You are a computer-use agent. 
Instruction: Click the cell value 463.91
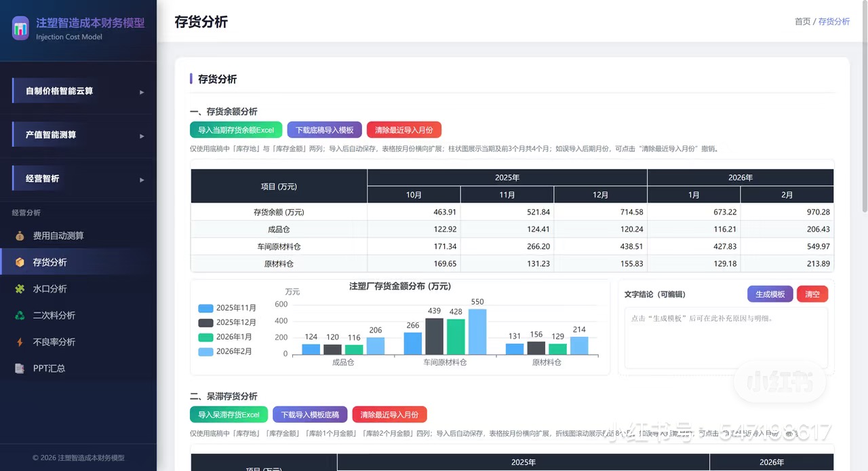pyautogui.click(x=445, y=212)
